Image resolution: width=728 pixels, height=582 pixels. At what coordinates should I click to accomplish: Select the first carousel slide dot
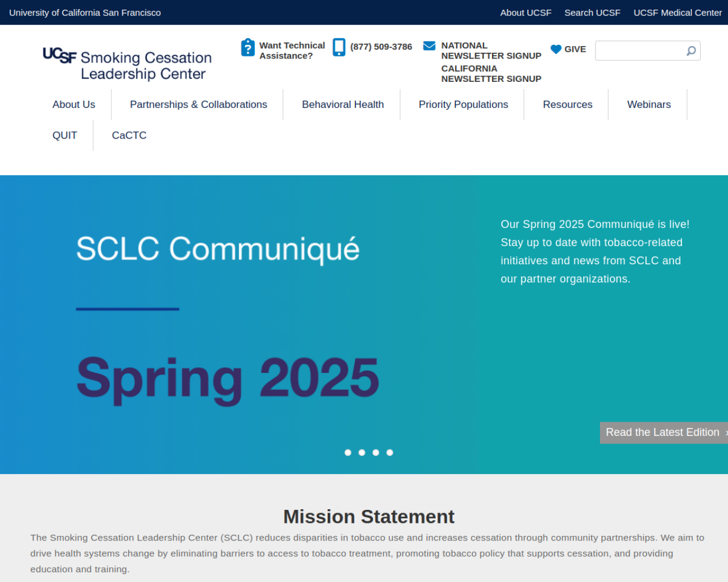pyautogui.click(x=348, y=452)
